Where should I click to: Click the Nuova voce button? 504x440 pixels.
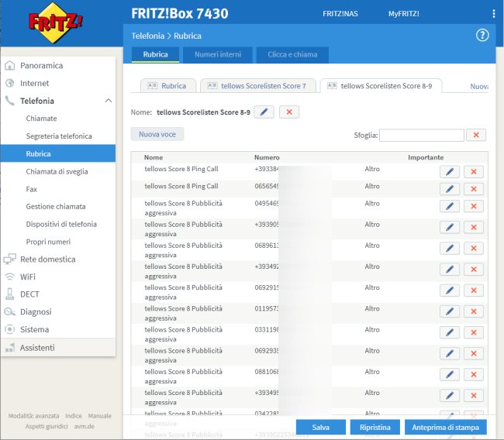(157, 134)
